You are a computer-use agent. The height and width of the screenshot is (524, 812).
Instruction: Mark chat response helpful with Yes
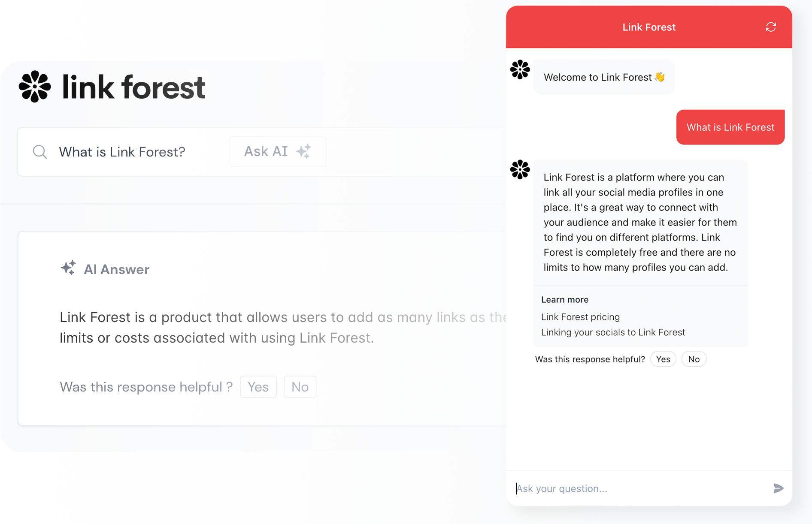tap(663, 359)
